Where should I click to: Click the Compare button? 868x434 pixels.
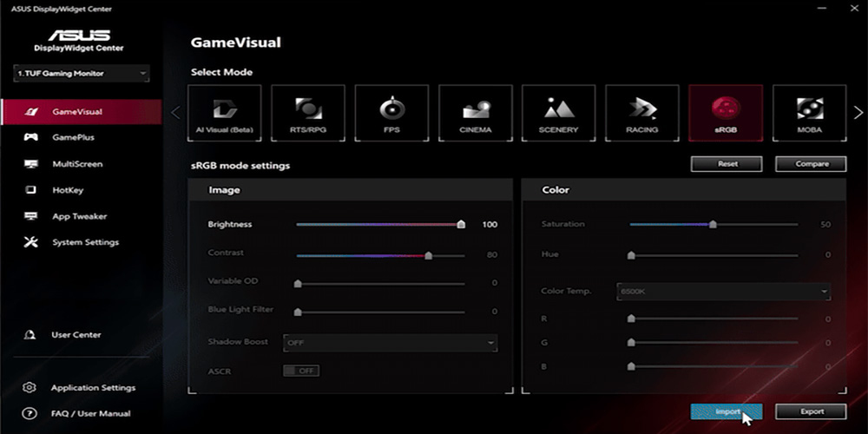coord(811,164)
